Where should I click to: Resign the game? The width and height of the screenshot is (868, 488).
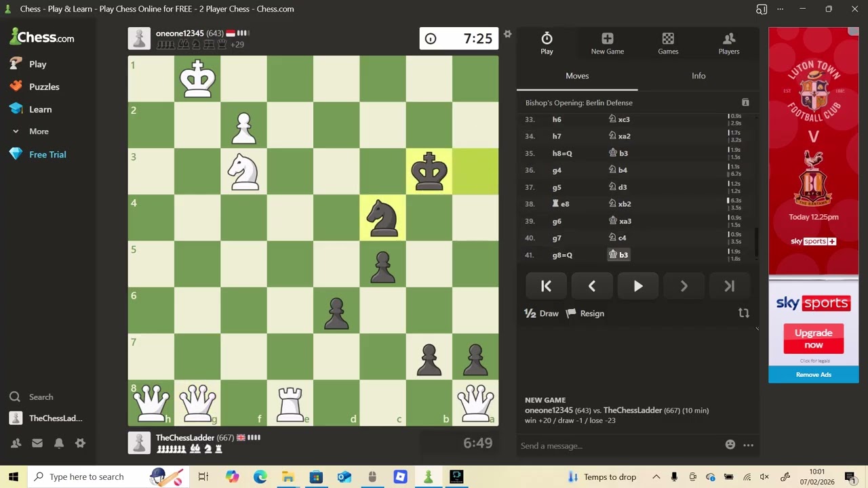coord(585,313)
